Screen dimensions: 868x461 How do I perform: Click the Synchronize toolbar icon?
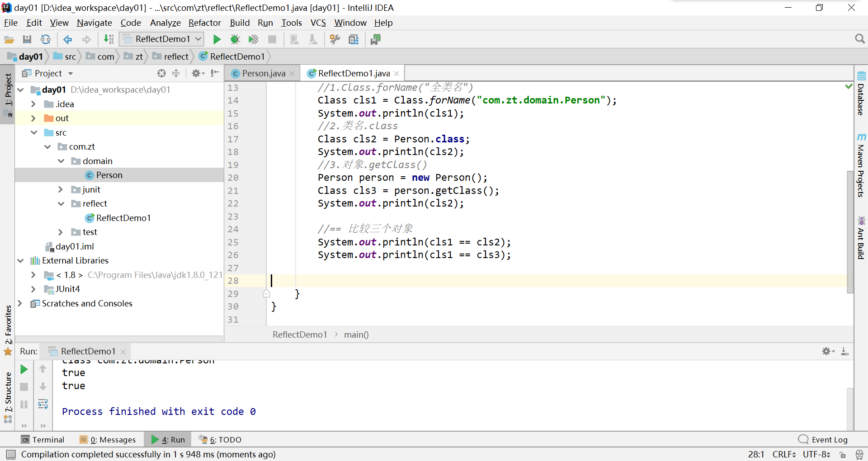(46, 39)
